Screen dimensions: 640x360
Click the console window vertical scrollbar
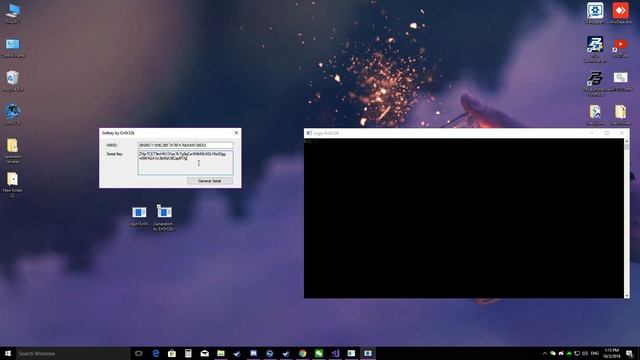coord(627,218)
